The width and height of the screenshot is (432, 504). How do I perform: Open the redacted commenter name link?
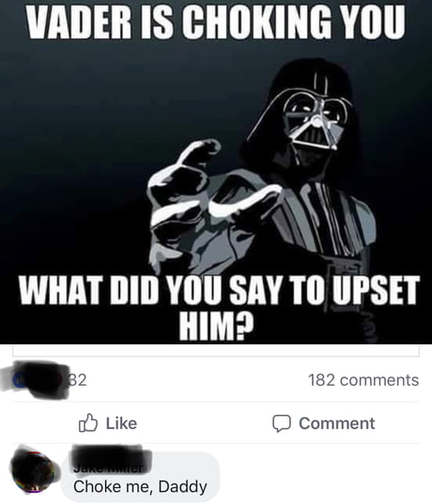111,460
